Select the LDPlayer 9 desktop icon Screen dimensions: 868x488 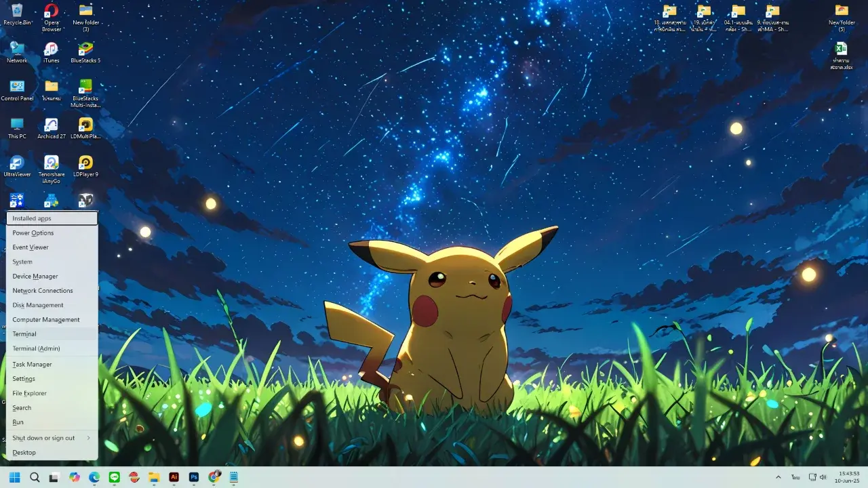click(85, 167)
